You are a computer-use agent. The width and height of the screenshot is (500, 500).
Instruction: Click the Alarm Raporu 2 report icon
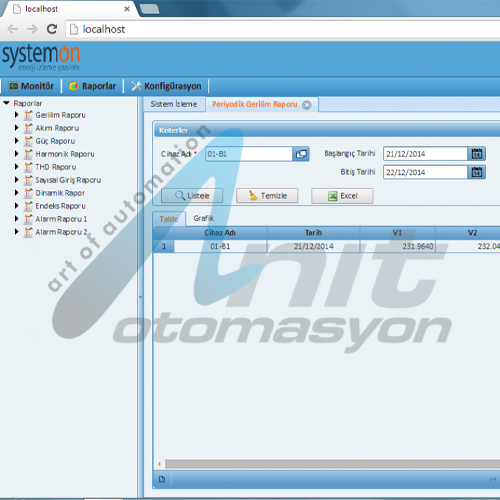pos(28,232)
